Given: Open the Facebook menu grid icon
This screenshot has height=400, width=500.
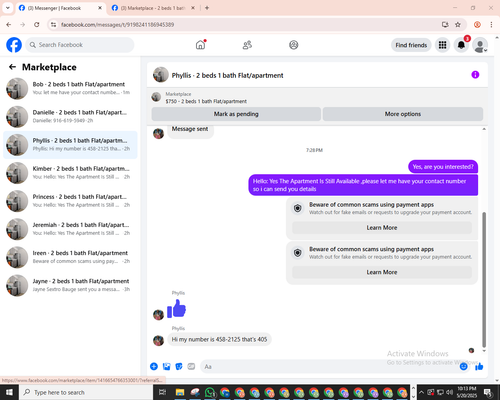Looking at the screenshot, I should 442,45.
